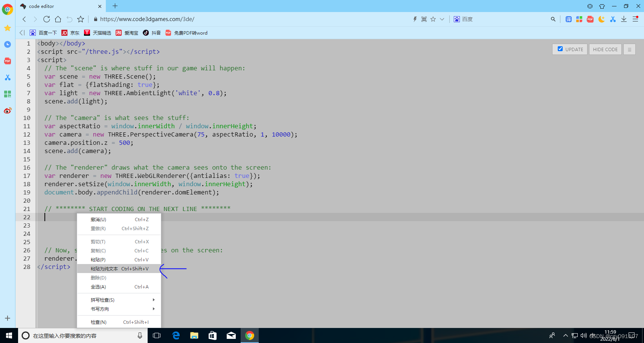Choose 剪切(T) in the context menu
The height and width of the screenshot is (343, 644).
tap(119, 241)
